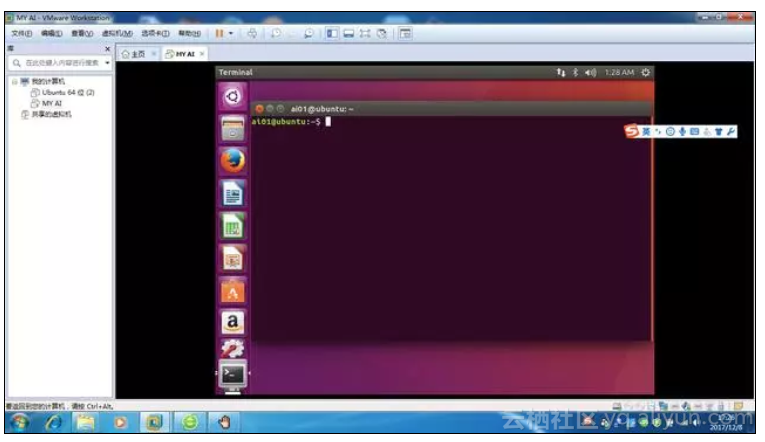This screenshot has height=442, width=765.
Task: Close the library sidebar panel
Action: (x=107, y=49)
